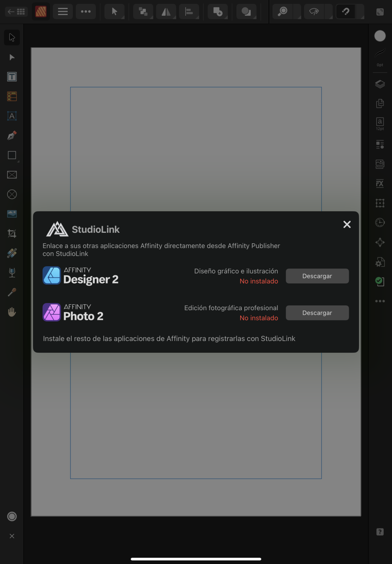Select the Color Picker eyedropper tool

coord(12,292)
